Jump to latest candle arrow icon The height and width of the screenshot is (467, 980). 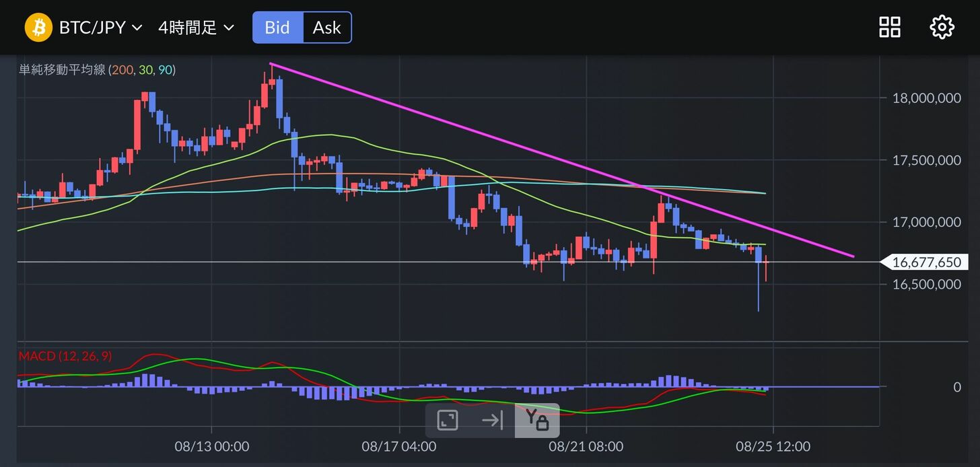click(x=493, y=421)
